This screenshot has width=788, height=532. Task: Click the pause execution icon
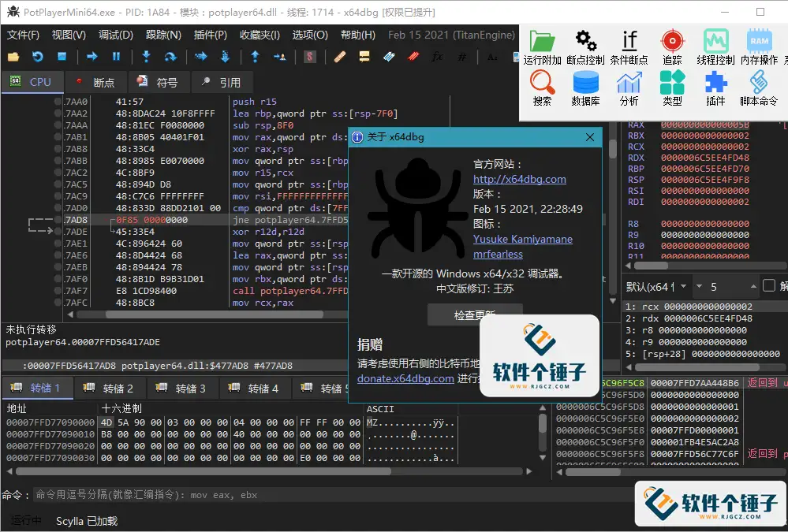(x=116, y=57)
